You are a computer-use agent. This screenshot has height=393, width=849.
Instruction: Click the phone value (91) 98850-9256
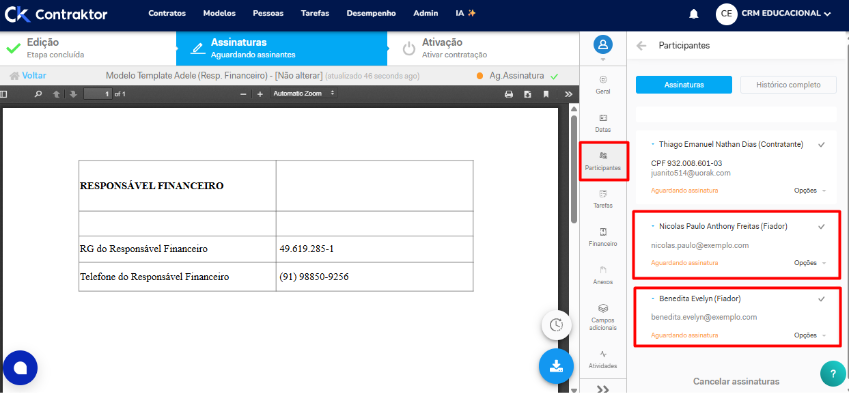point(314,277)
